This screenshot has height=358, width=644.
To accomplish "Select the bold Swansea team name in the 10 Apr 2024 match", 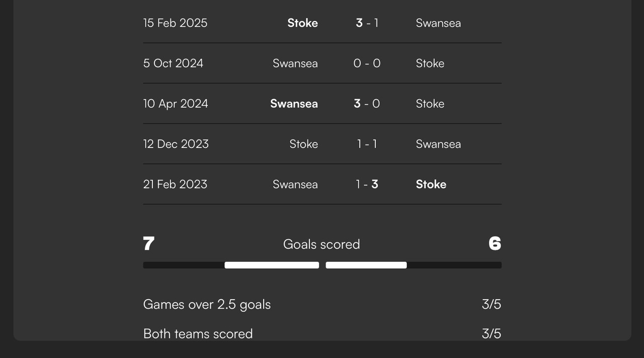I will point(294,104).
